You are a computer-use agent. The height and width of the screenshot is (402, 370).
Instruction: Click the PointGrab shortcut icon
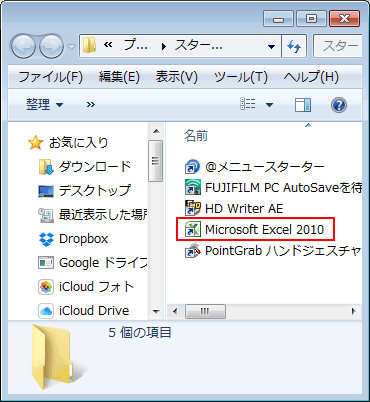pyautogui.click(x=193, y=251)
